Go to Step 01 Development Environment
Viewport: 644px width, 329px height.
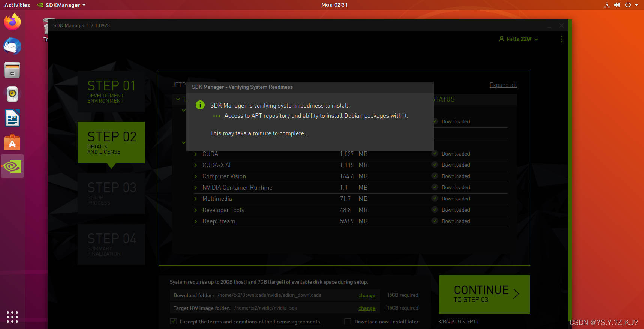click(111, 91)
